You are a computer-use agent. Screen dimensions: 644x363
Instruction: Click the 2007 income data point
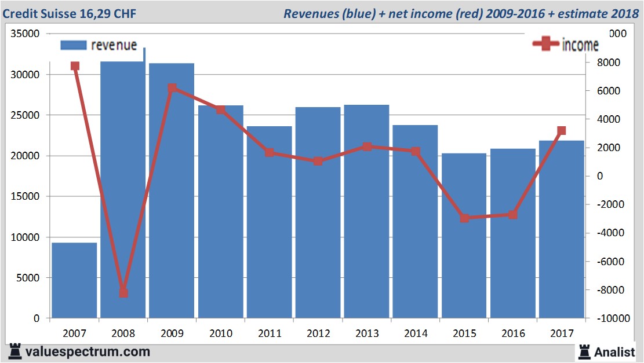pyautogui.click(x=75, y=66)
